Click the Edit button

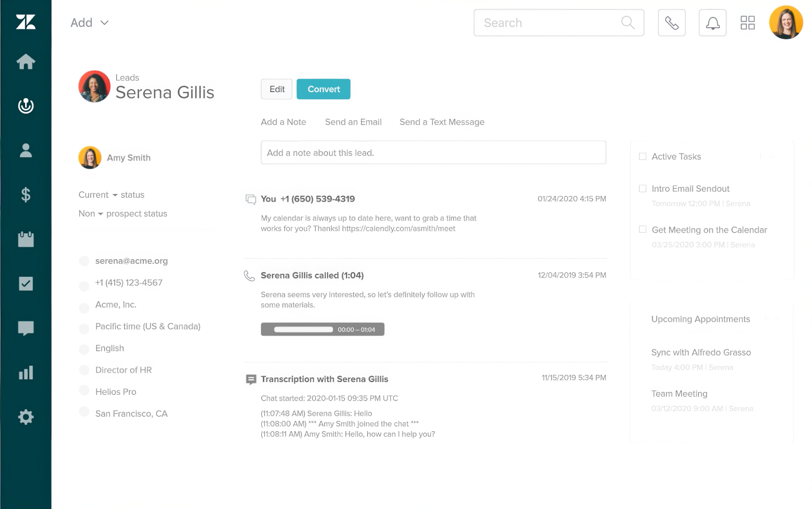pos(277,89)
